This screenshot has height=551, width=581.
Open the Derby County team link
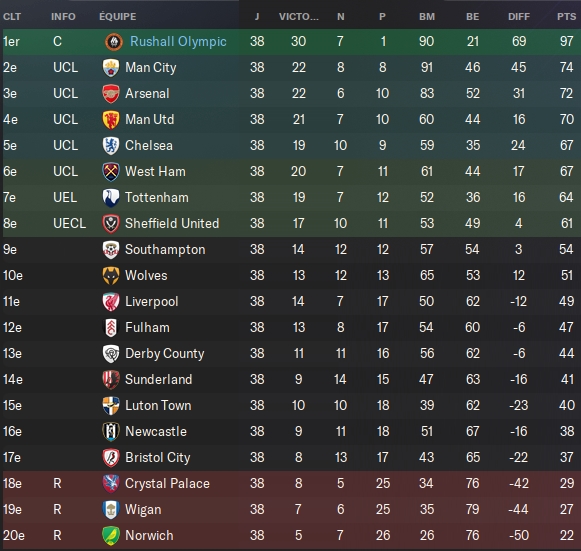[x=165, y=354]
